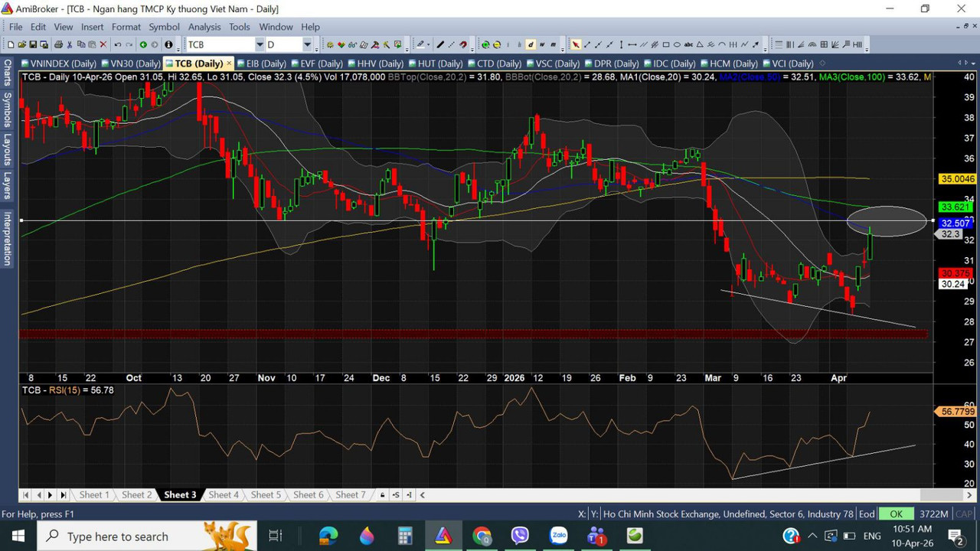The height and width of the screenshot is (551, 980).
Task: Toggle the Monthly 'm' interval button
Action: (x=553, y=44)
